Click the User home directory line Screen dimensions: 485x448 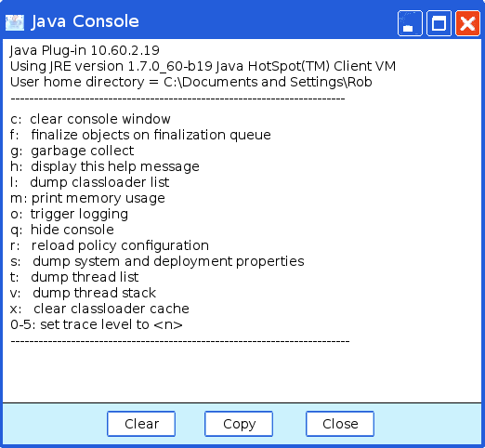coord(190,82)
